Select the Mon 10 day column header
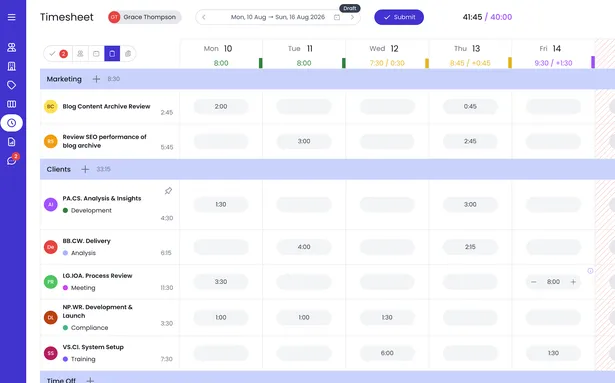Image resolution: width=615 pixels, height=383 pixels. pyautogui.click(x=221, y=54)
